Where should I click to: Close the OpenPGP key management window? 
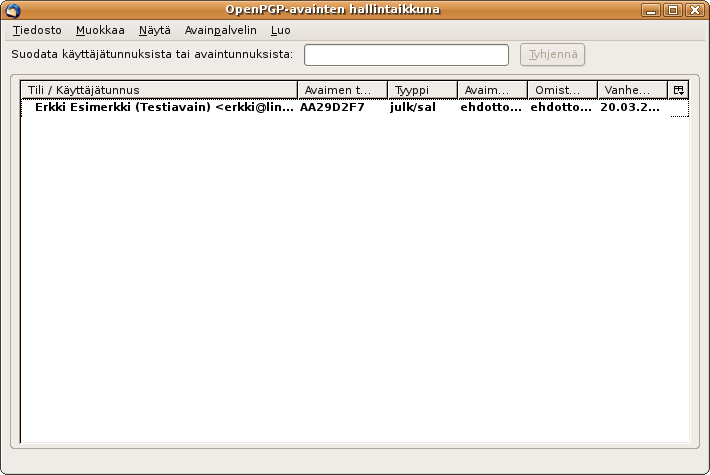pos(693,10)
